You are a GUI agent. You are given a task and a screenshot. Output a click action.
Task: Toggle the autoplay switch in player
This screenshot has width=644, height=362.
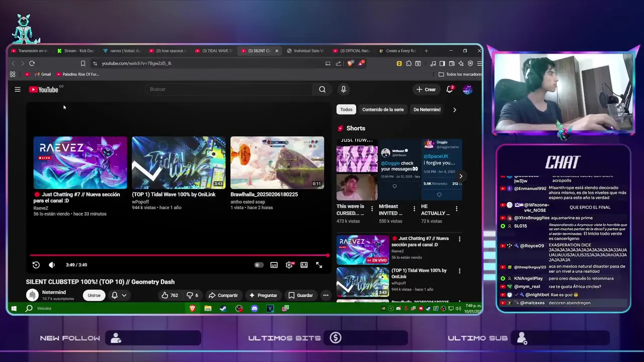[259, 265]
